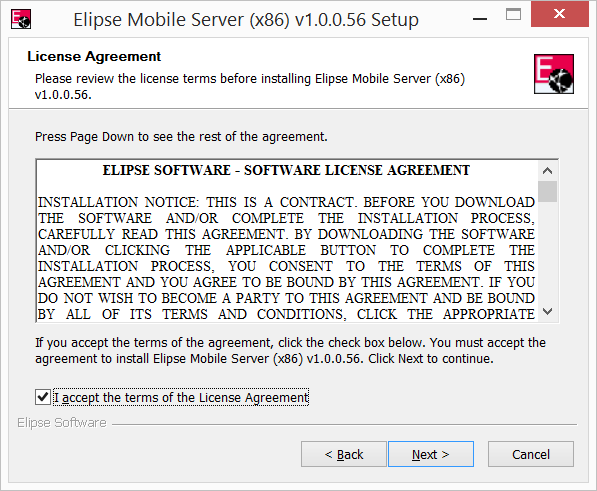Click the window title text
The image size is (597, 491).
point(246,20)
